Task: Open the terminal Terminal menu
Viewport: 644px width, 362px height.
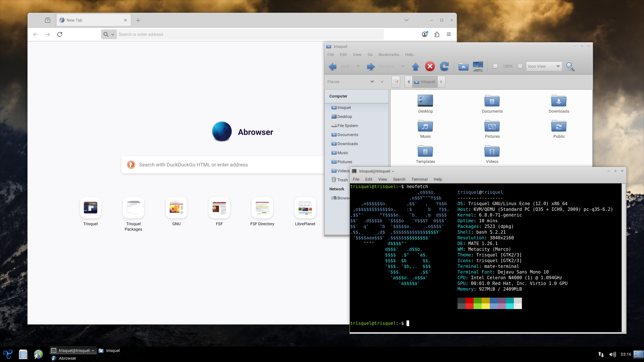Action: click(419, 179)
